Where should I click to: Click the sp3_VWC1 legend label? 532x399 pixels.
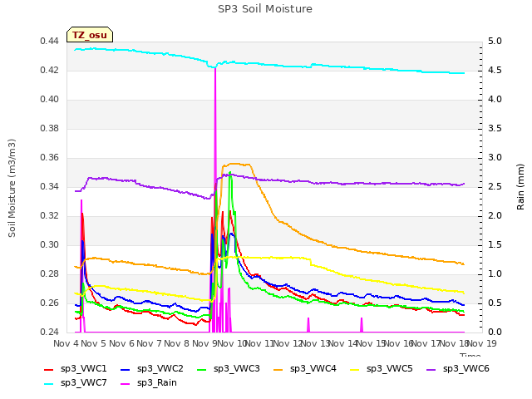[83, 368]
